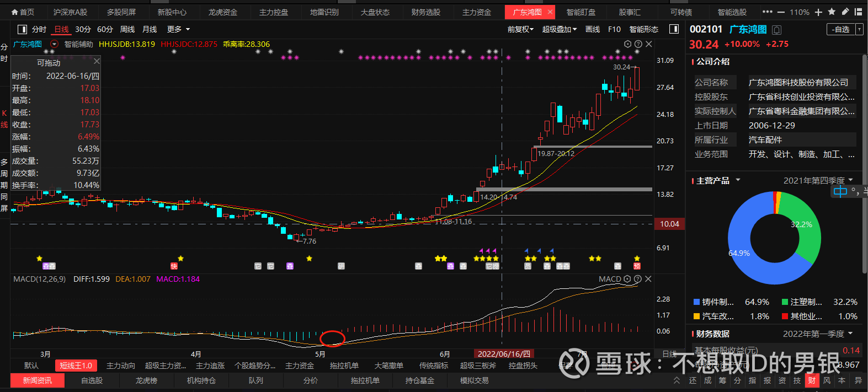Click the pencil edit icon in top bar
Viewport: 868px width, 392px height.
pos(845,12)
